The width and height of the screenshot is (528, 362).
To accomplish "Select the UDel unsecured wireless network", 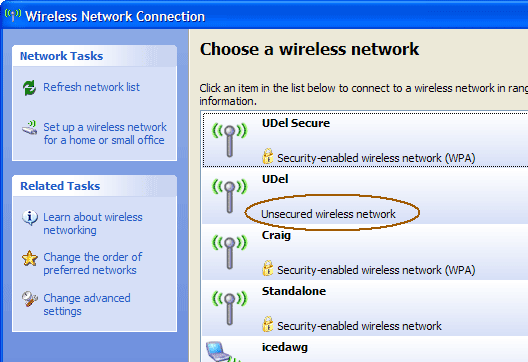I will coord(365,195).
